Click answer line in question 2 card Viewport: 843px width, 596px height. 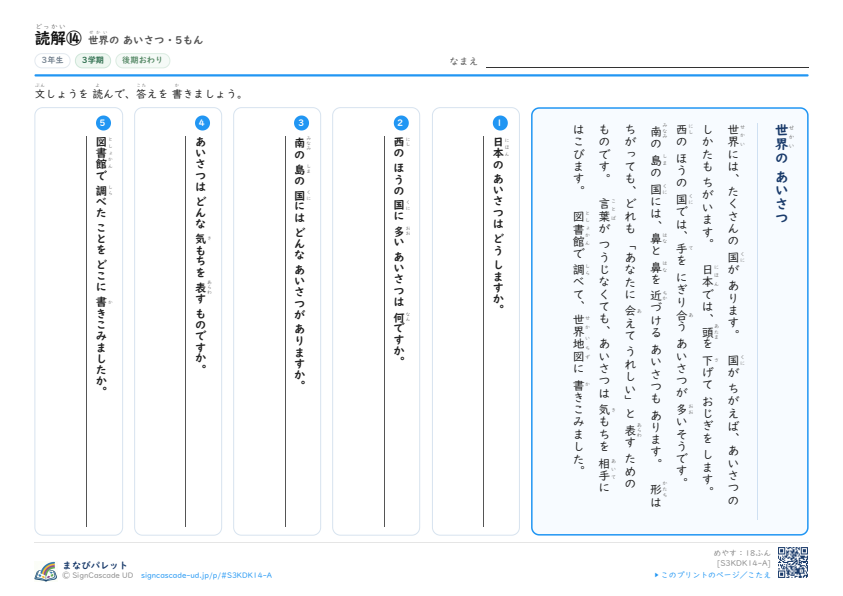(x=384, y=332)
